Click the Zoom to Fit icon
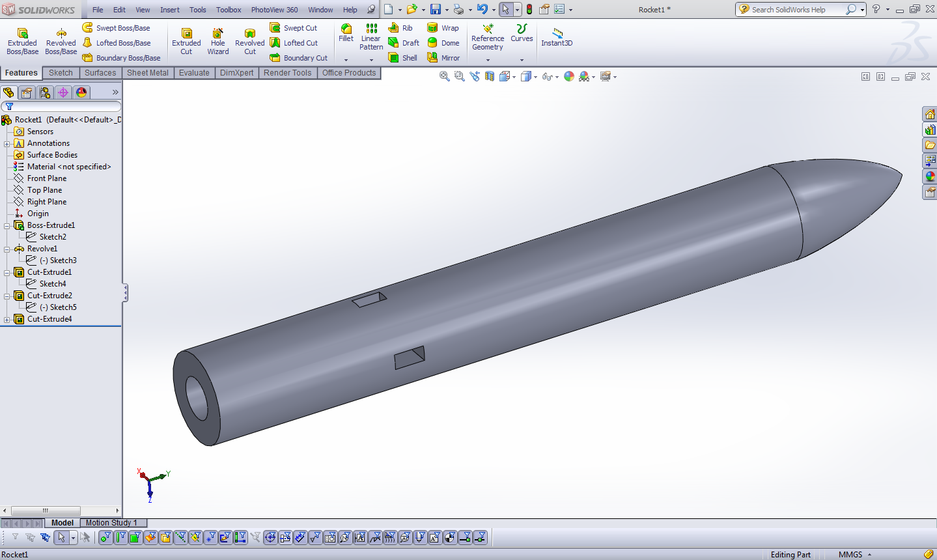The height and width of the screenshot is (560, 937). tap(445, 76)
